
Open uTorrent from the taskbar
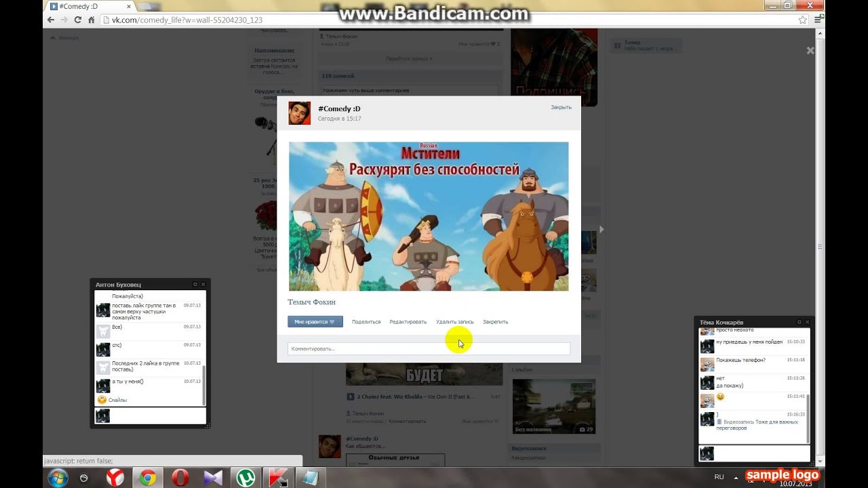coord(245,478)
